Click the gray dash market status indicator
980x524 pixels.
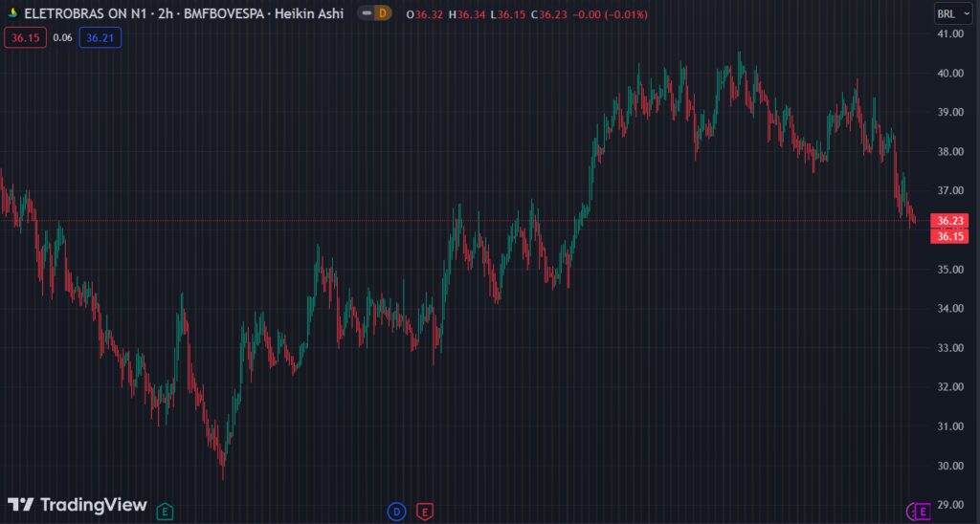click(367, 13)
